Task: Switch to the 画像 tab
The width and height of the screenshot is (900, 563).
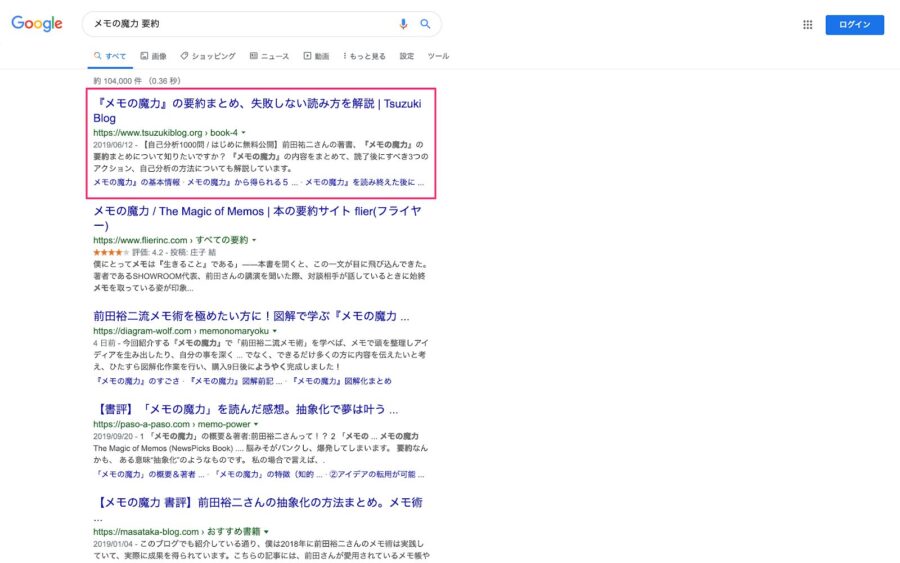Action: (153, 56)
